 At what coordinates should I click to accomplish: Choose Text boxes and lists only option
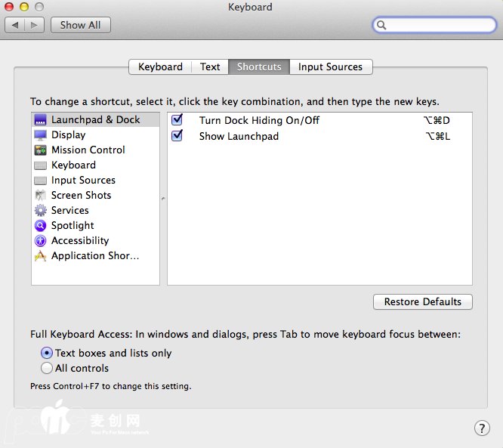point(47,353)
